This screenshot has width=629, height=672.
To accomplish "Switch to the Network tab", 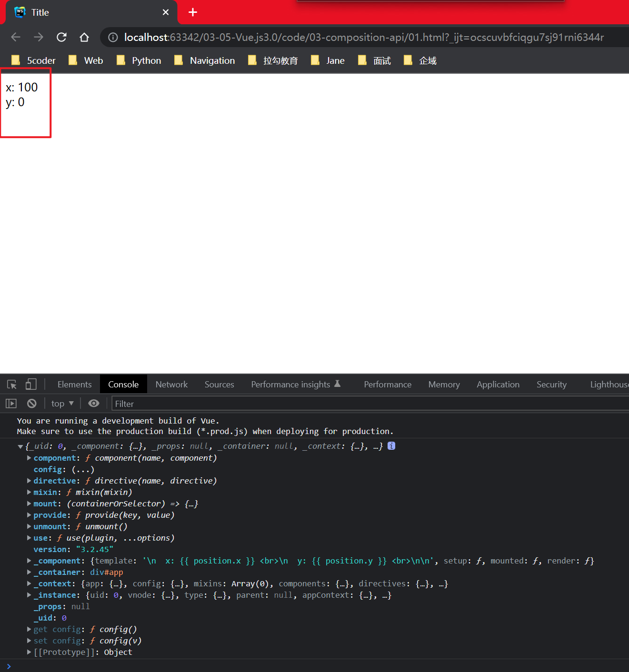I will 171,384.
